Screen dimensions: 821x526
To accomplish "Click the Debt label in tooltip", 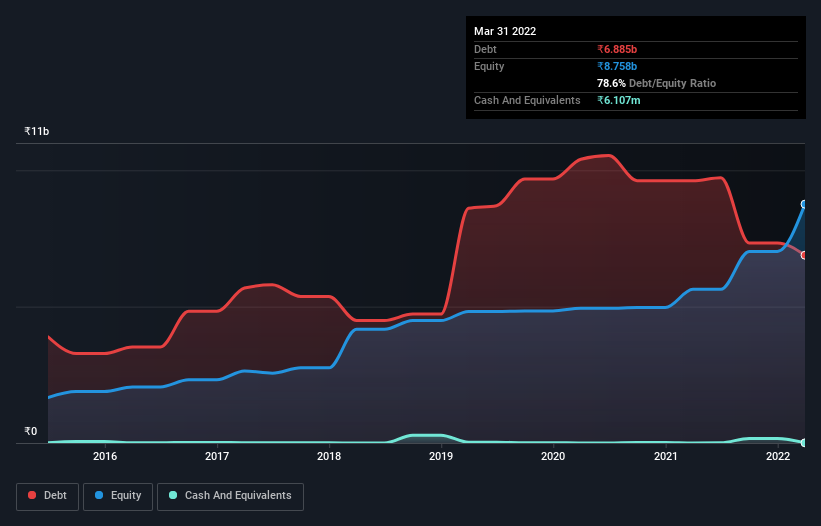I will coord(485,49).
